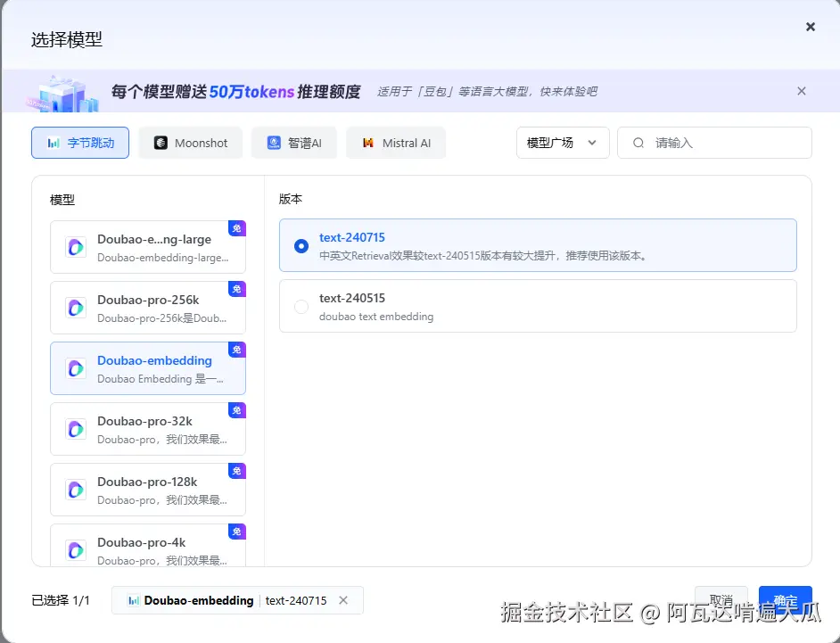Select the Doubao-pro-32k model card

click(148, 429)
